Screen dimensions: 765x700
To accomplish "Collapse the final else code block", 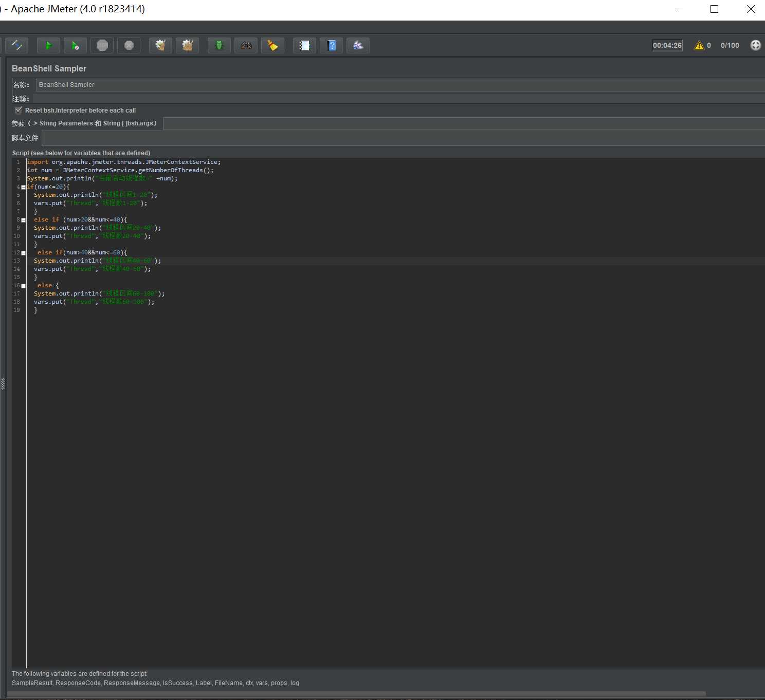I will 23,286.
